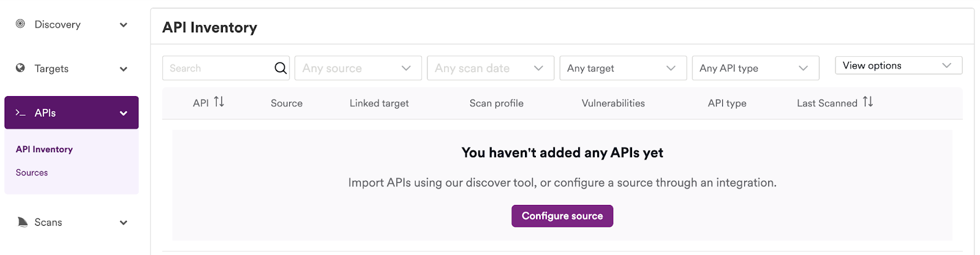Screen dimensions: 980x255
Task: Click the Scans shark fin icon
Action: point(23,222)
